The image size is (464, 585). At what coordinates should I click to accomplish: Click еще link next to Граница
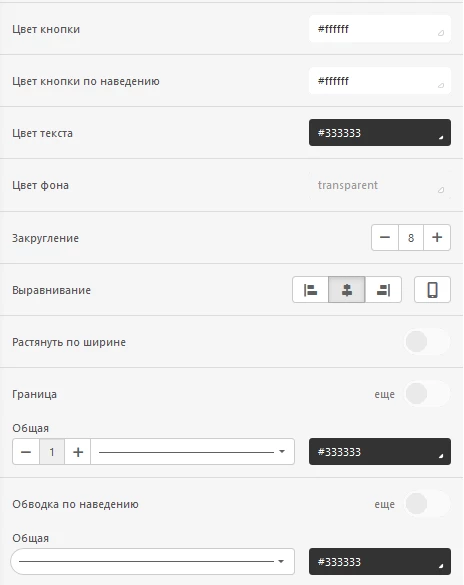click(x=384, y=394)
